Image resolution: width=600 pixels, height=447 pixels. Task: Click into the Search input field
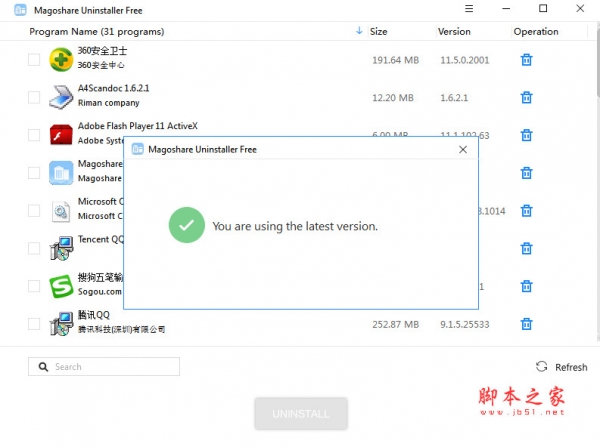tap(104, 367)
